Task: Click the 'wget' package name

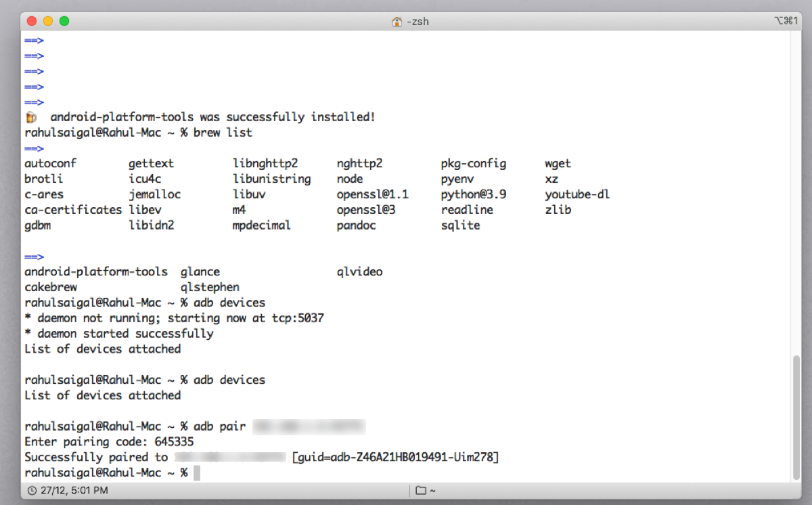Action: [558, 164]
